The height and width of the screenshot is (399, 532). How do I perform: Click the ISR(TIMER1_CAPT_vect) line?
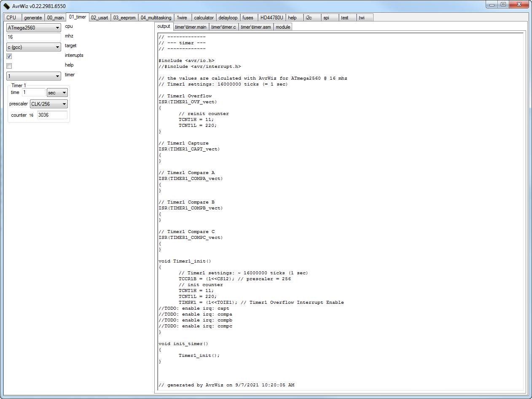189,149
